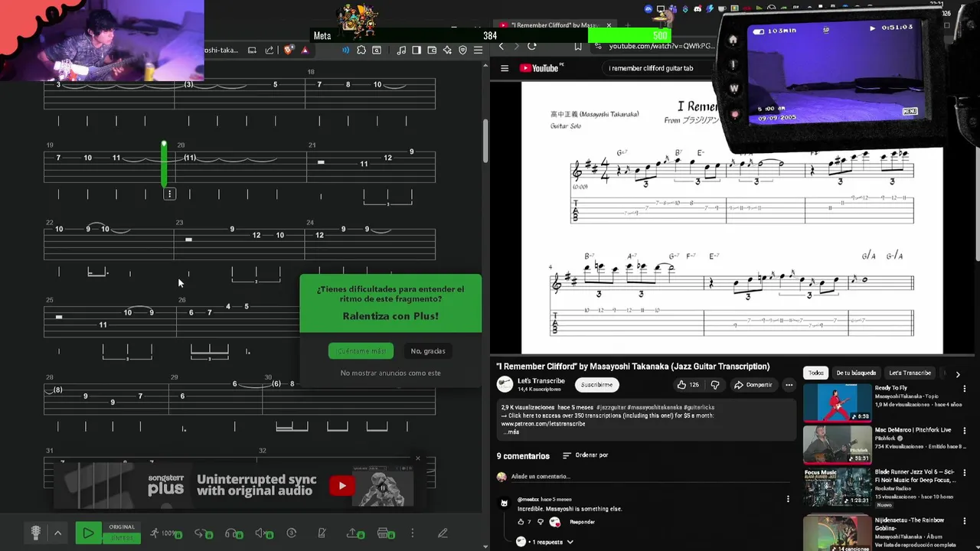This screenshot has width=980, height=551.
Task: Open the video more actions dots
Action: pos(789,384)
